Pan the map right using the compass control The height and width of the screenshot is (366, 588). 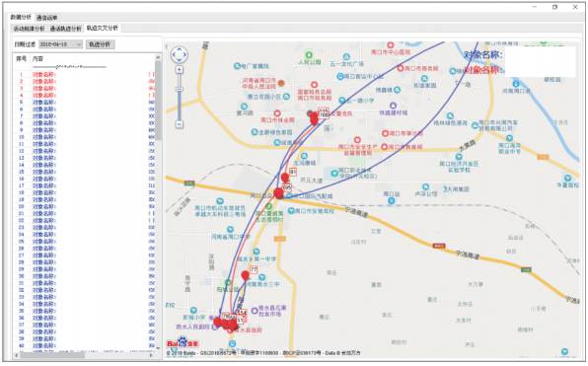(184, 54)
